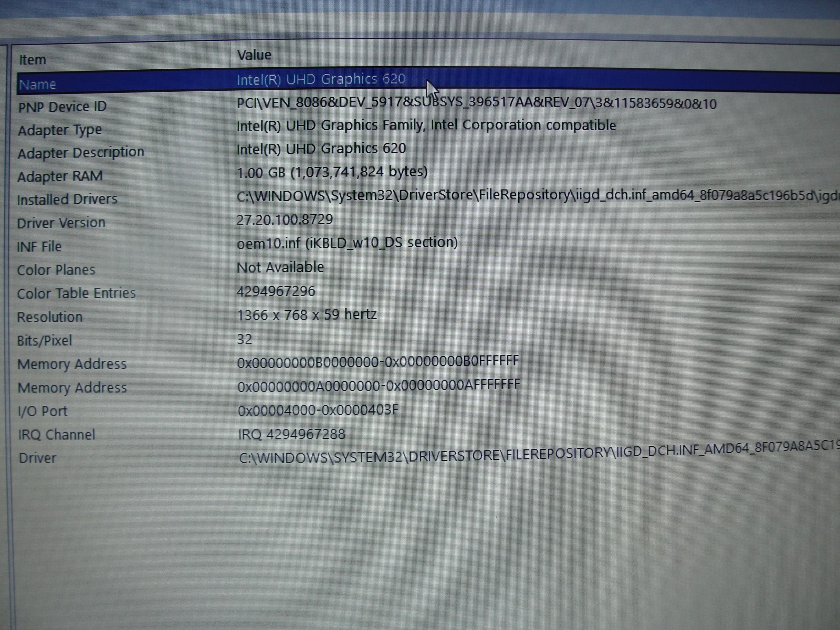Select Memory Address label beside the 0xB0000000 range

[x=72, y=364]
